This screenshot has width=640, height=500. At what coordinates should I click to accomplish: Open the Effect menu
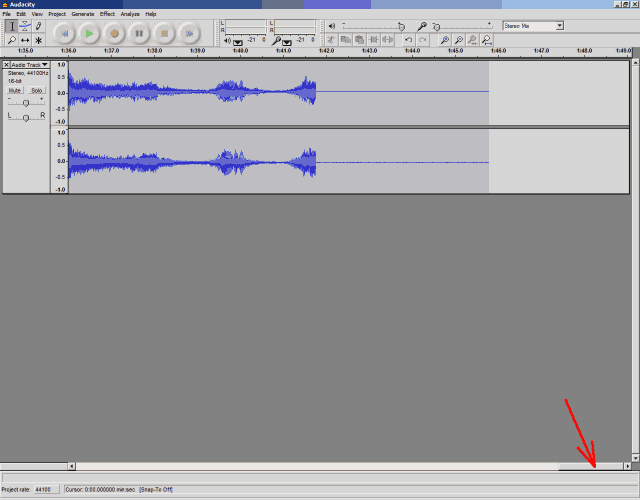[x=107, y=14]
